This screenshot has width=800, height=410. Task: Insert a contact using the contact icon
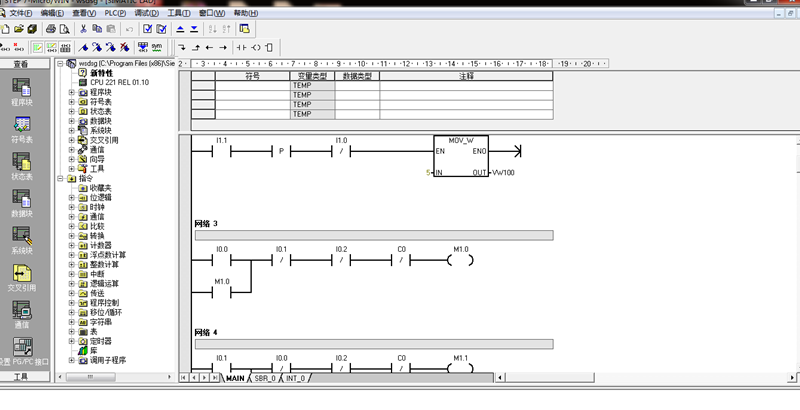[241, 47]
